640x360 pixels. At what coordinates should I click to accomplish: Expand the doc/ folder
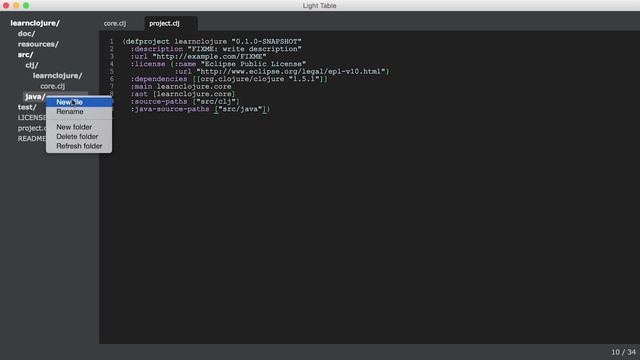pos(27,33)
